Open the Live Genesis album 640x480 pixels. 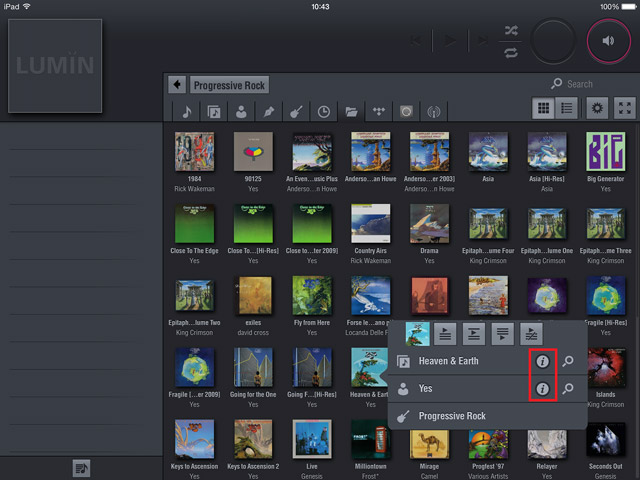pyautogui.click(x=312, y=439)
